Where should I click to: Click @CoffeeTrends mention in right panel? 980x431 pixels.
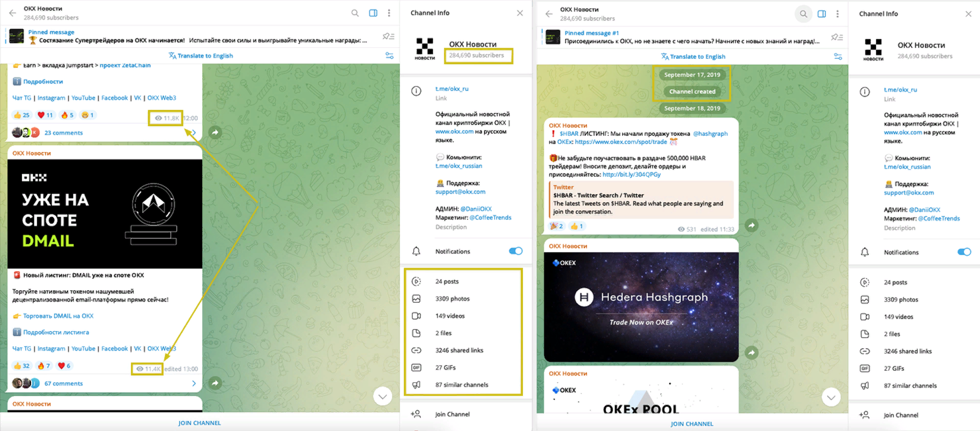click(939, 219)
